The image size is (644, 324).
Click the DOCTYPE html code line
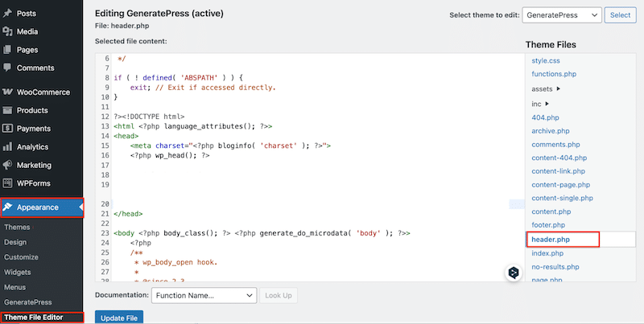tap(149, 117)
